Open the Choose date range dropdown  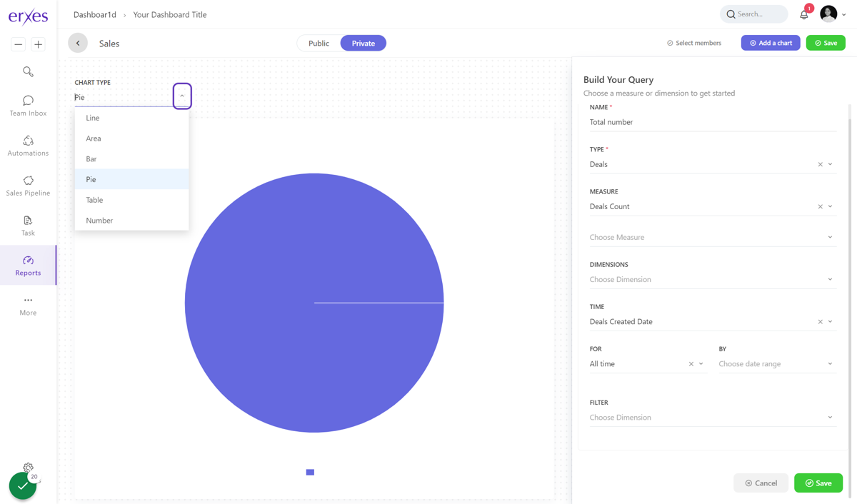tap(777, 364)
